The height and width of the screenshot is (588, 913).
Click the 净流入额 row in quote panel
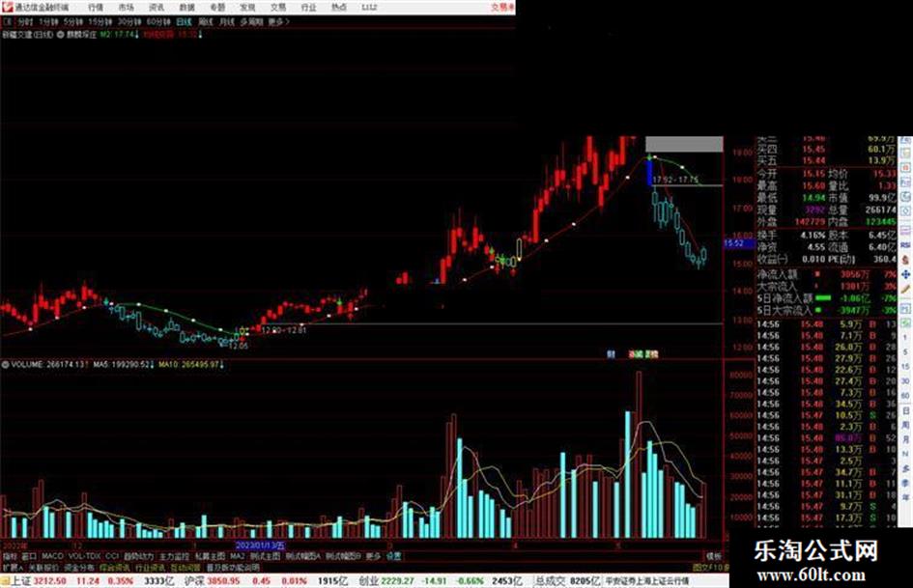826,274
